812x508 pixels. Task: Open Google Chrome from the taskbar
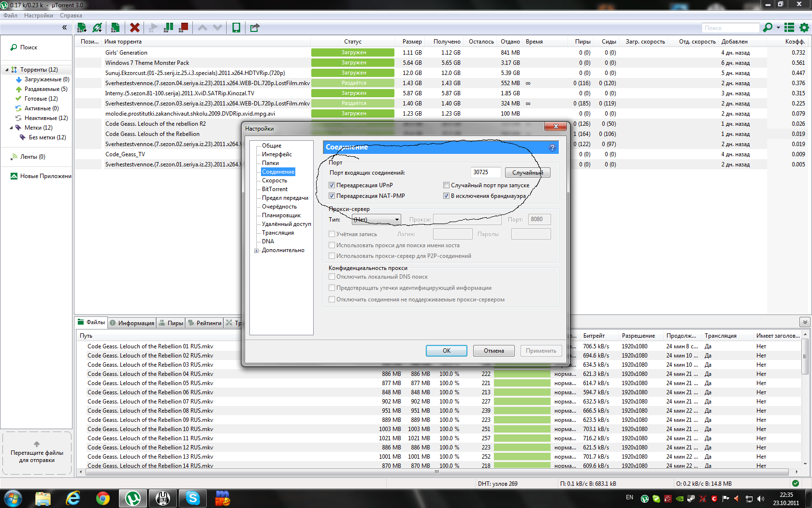click(x=102, y=498)
